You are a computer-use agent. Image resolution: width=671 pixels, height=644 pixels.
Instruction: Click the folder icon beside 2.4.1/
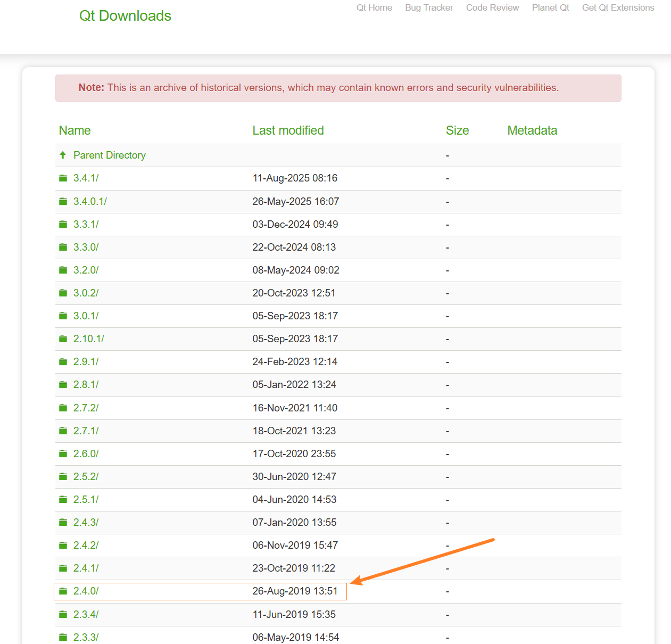click(63, 568)
